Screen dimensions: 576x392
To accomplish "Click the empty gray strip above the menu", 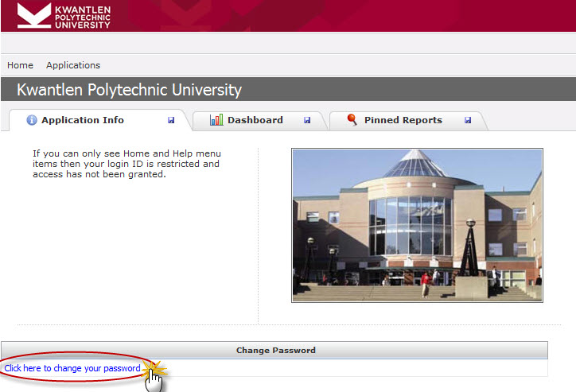I will [288, 42].
